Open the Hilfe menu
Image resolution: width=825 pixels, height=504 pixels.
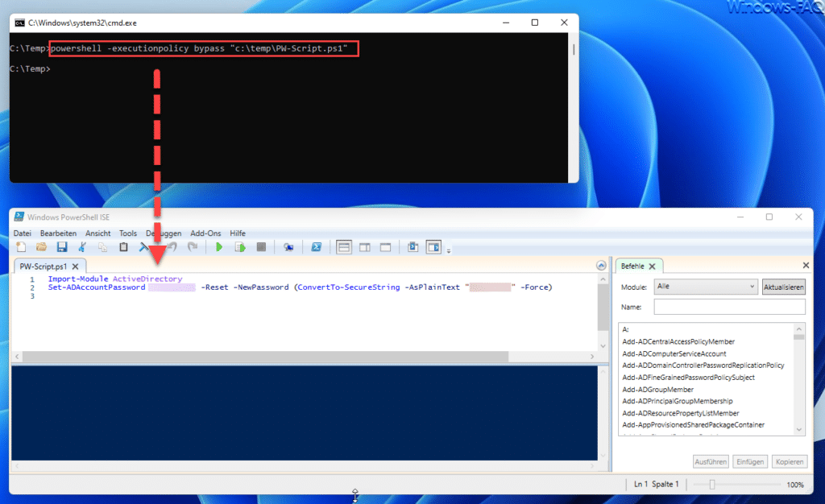(x=238, y=233)
